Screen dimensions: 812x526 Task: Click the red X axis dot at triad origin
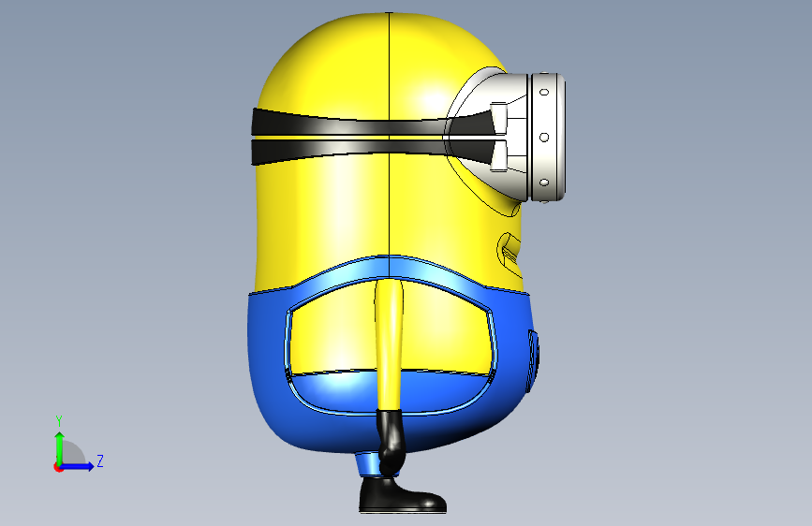tap(57, 468)
